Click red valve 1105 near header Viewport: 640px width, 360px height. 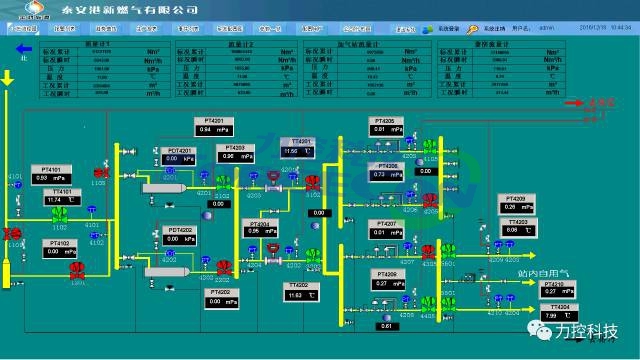click(x=102, y=173)
